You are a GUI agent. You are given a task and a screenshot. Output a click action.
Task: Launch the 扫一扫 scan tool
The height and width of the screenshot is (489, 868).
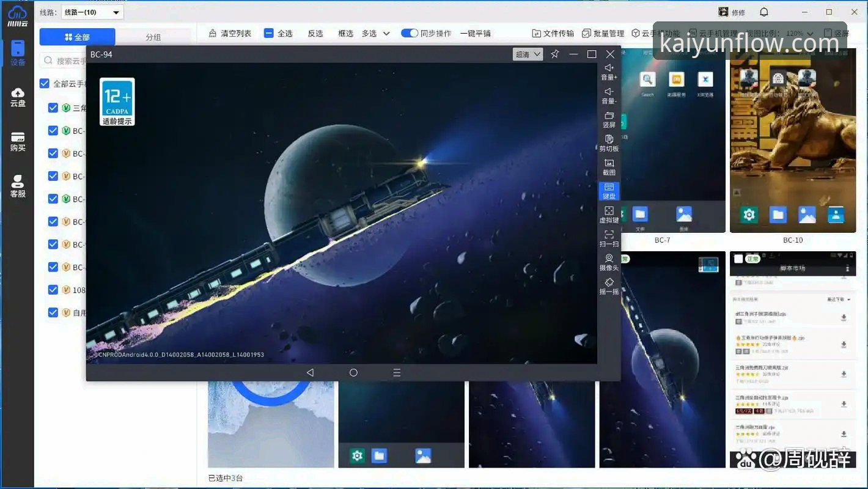[x=609, y=238]
